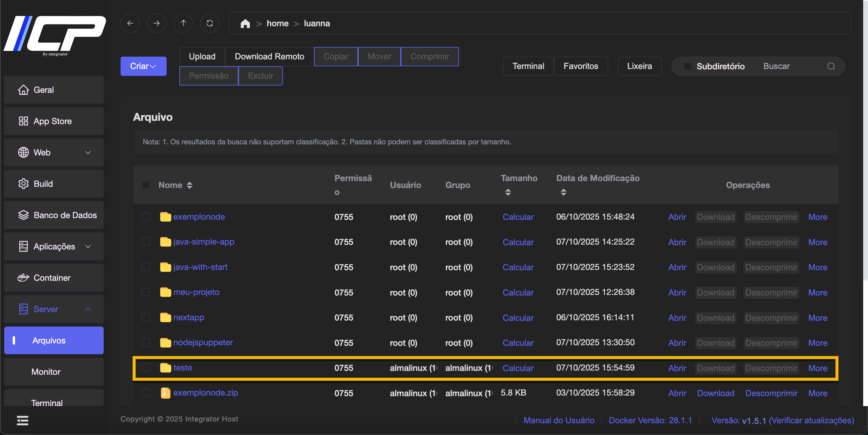Check the select-all header checkbox

coord(146,185)
